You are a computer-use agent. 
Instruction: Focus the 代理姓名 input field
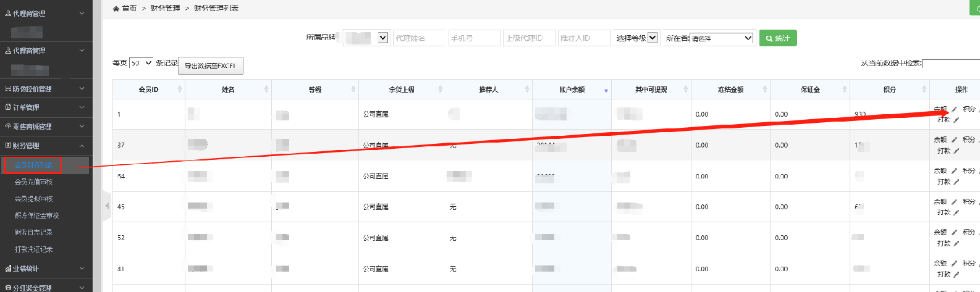pyautogui.click(x=419, y=38)
